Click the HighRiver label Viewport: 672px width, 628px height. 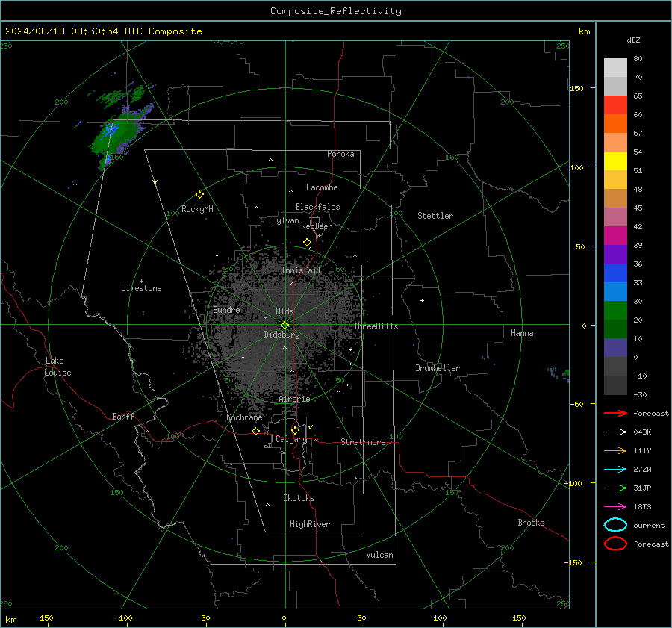(310, 525)
